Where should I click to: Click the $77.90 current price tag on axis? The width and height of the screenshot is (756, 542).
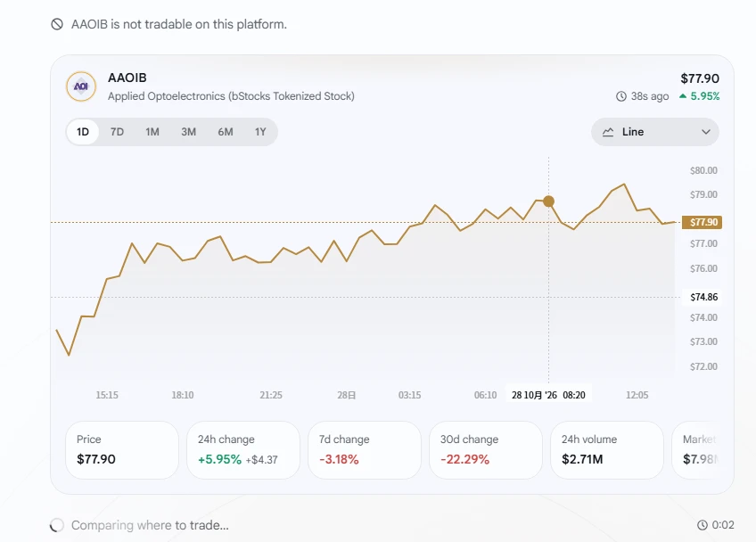tap(702, 222)
